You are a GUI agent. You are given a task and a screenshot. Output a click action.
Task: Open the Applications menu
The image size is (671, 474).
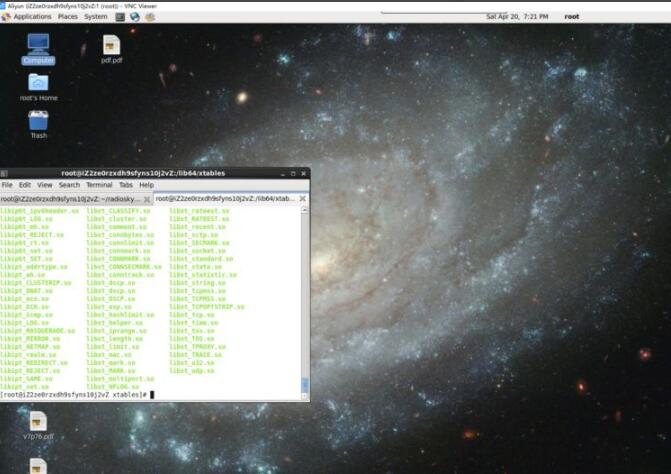32,17
